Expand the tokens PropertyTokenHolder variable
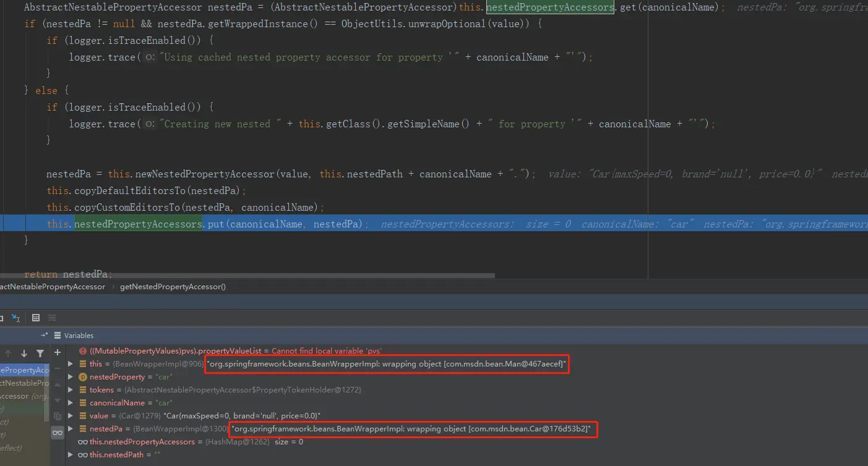The image size is (868, 466). pyautogui.click(x=71, y=390)
